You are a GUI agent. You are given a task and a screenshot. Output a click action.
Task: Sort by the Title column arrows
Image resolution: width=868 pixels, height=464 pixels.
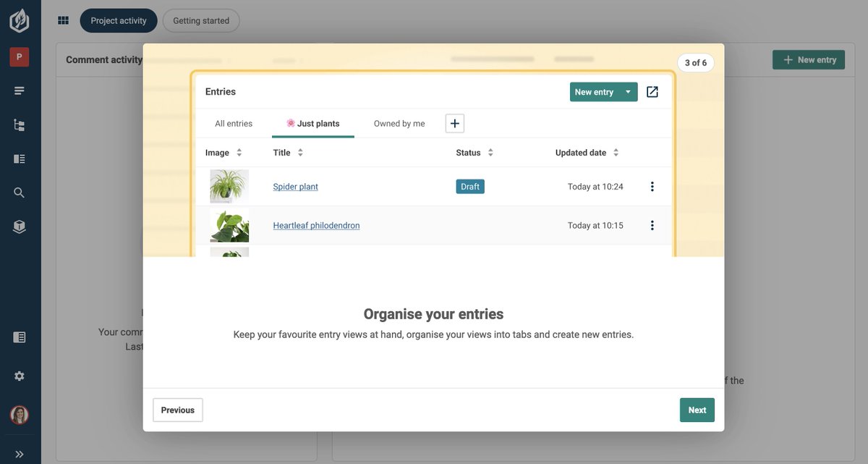[300, 153]
